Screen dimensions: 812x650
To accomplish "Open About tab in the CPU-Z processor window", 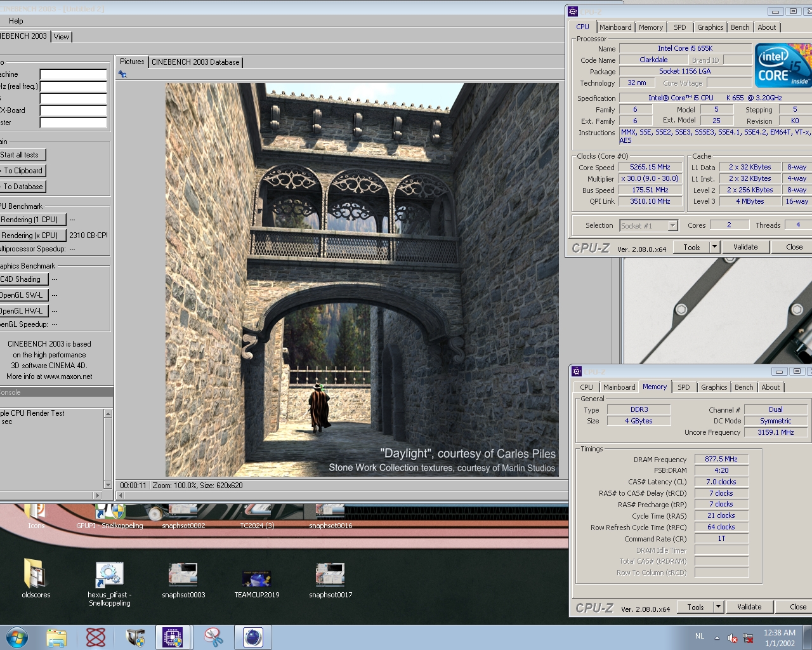I will (767, 27).
